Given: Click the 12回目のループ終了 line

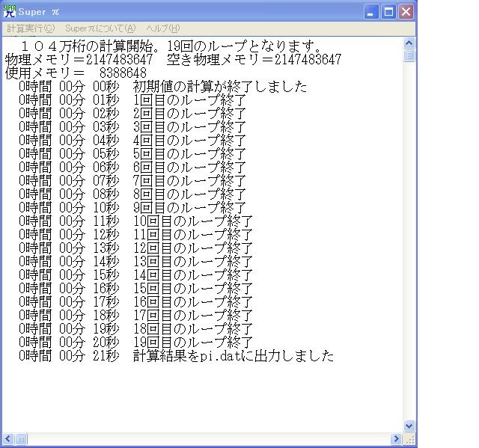Looking at the screenshot, I should (x=135, y=248).
